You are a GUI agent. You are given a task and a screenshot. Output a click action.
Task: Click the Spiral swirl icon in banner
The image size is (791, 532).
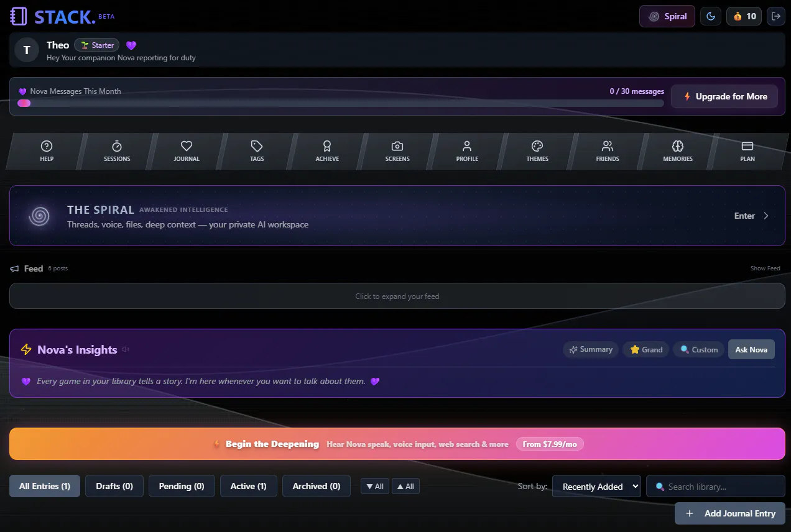coord(40,216)
